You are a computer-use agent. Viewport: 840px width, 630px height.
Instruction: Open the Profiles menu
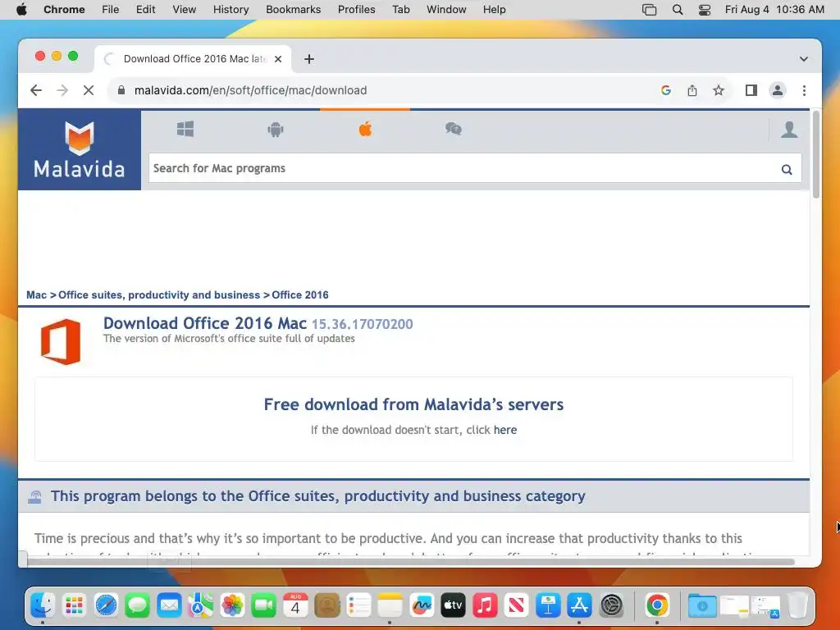pos(356,10)
